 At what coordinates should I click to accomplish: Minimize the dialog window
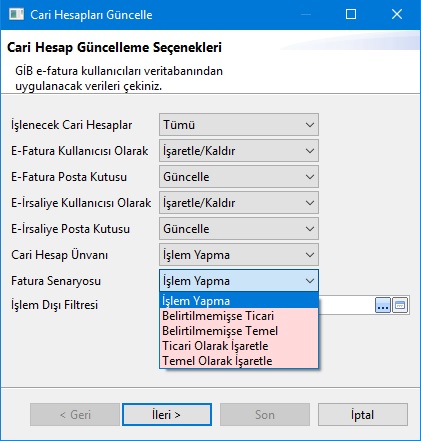point(306,14)
